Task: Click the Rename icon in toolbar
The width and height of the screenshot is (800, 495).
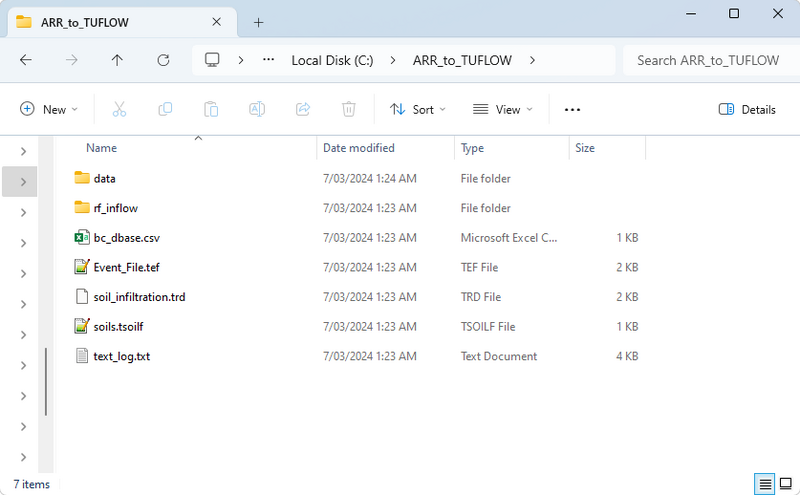Action: click(257, 109)
